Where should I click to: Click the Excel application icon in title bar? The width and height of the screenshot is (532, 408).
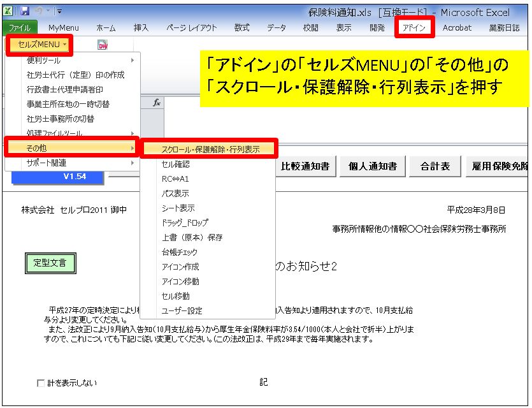[8, 11]
